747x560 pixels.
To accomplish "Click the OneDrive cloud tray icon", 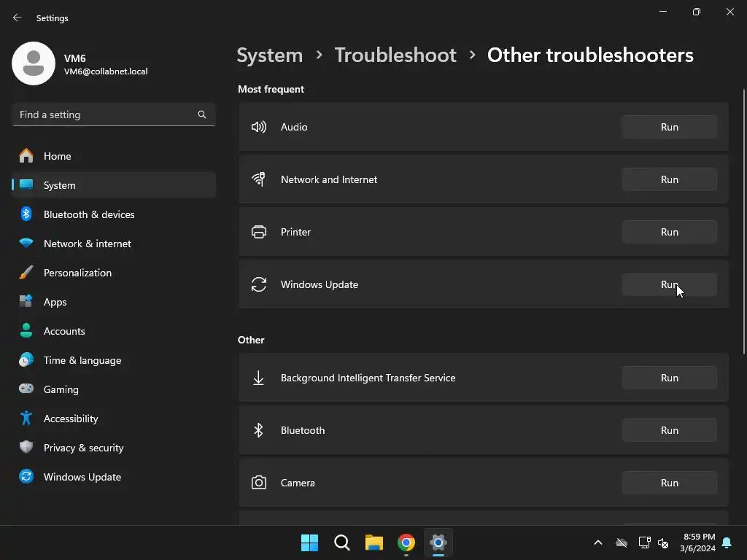I will click(622, 542).
